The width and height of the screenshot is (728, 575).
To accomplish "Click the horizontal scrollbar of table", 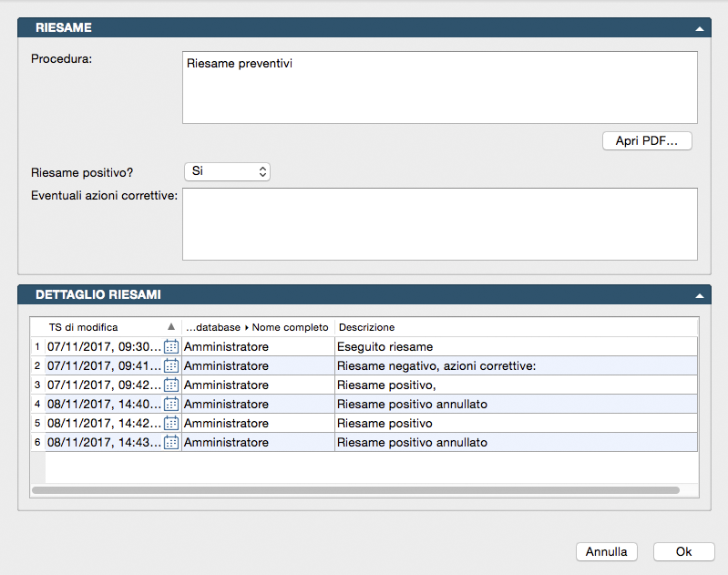I will pos(355,490).
